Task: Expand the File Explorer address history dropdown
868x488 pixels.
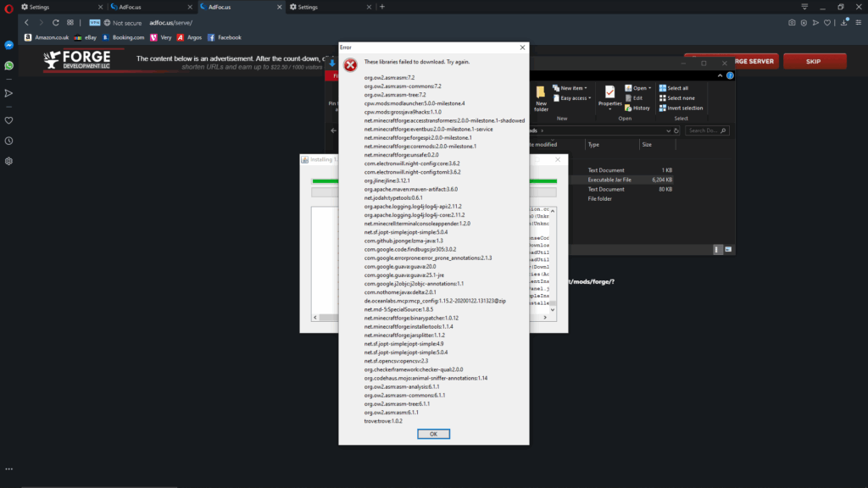Action: coord(668,130)
